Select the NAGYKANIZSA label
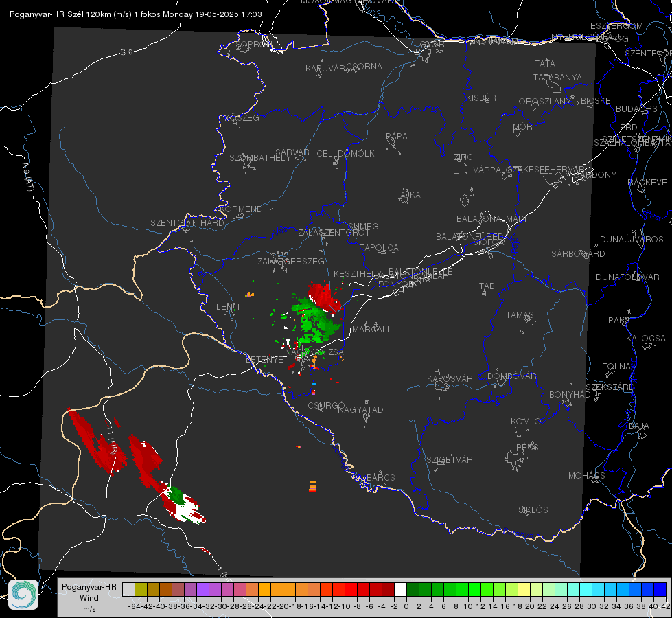672x618 pixels. tap(314, 352)
